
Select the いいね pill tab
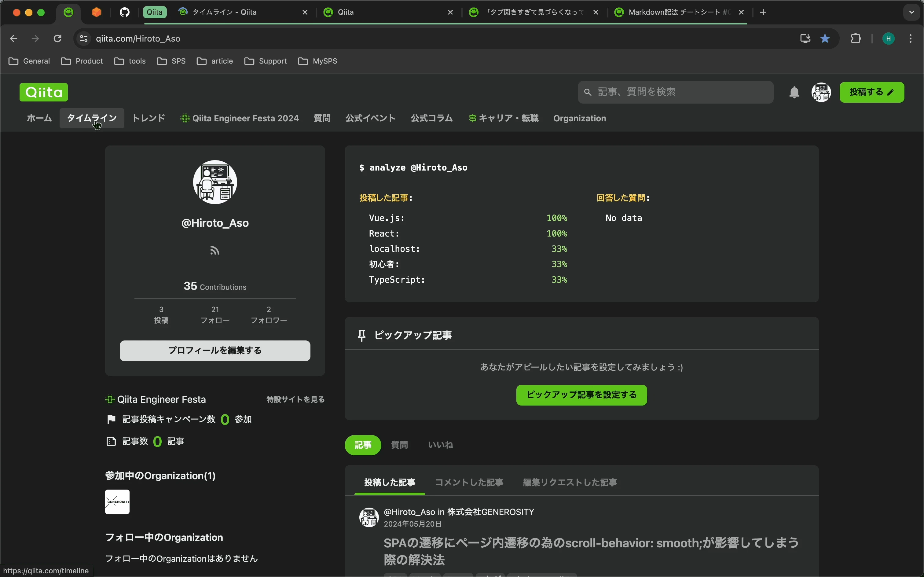click(440, 445)
